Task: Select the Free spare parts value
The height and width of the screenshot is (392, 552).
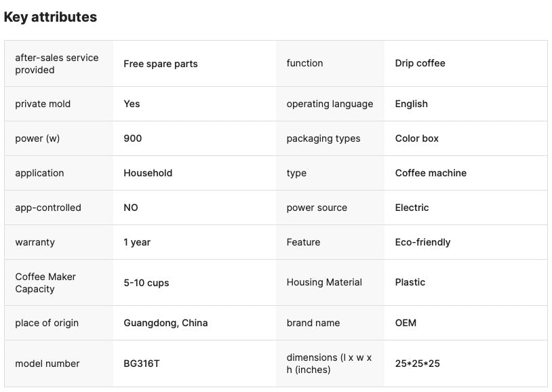Action: (x=161, y=64)
